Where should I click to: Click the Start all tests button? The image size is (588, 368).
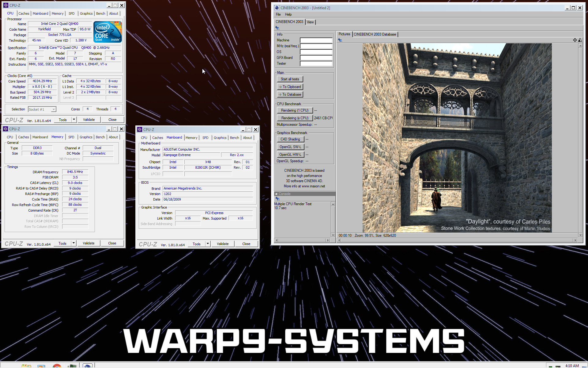(290, 79)
